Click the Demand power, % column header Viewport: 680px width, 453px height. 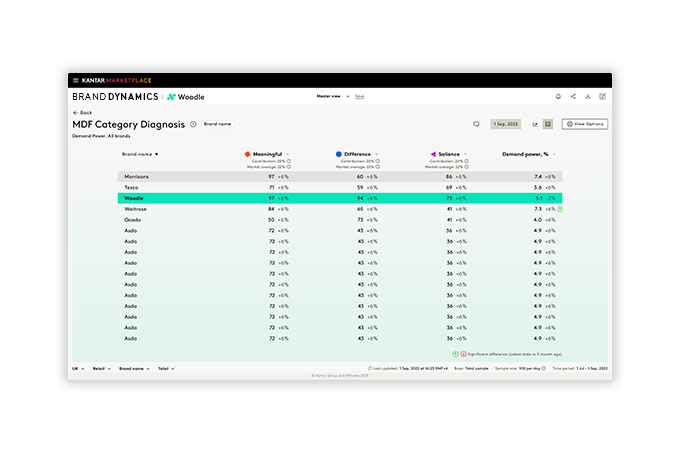[x=529, y=154]
